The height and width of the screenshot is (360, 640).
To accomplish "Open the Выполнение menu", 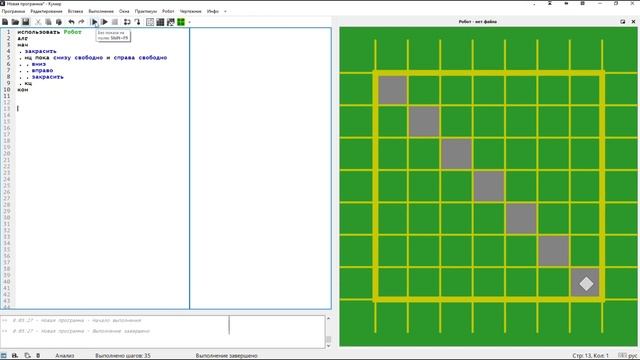I will click(x=101, y=11).
